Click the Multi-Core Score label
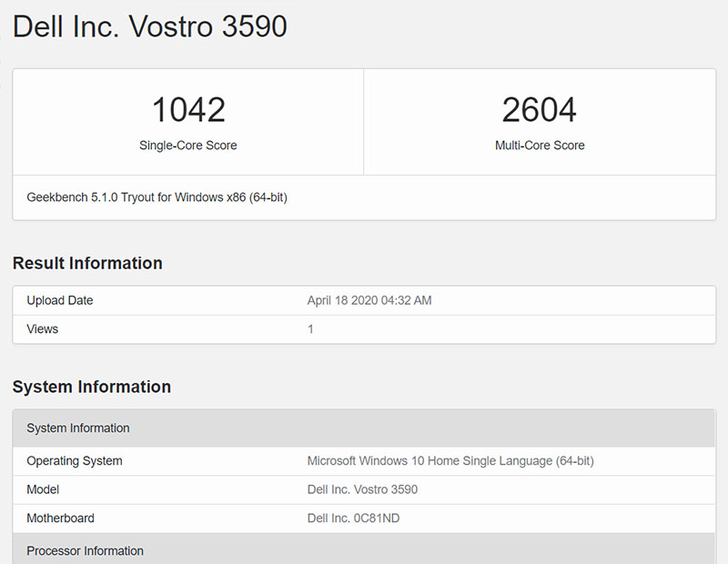Image resolution: width=728 pixels, height=564 pixels. (x=540, y=145)
